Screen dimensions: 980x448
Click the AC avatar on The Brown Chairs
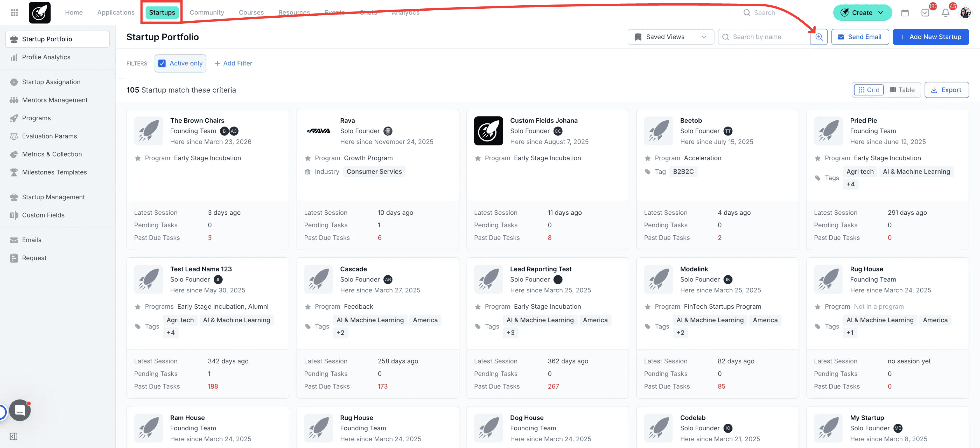click(234, 131)
